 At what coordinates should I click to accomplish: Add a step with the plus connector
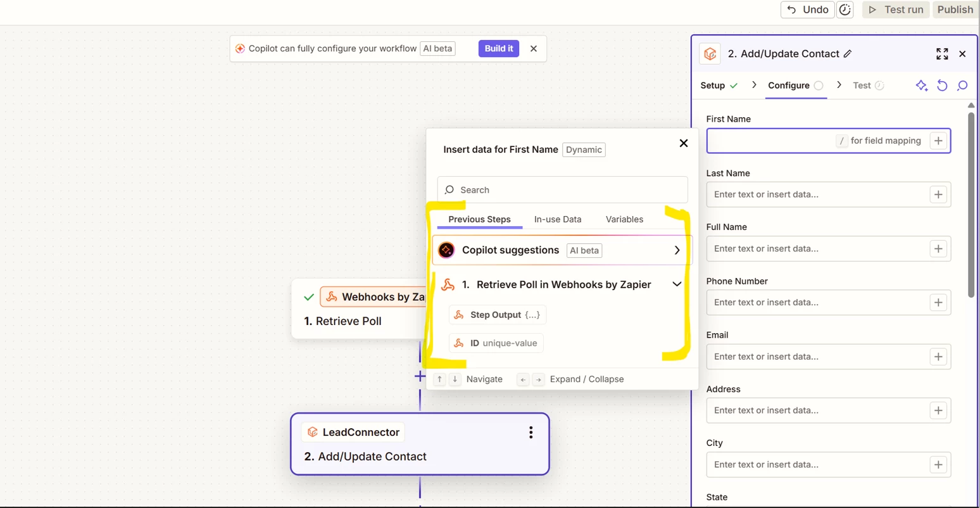click(420, 376)
